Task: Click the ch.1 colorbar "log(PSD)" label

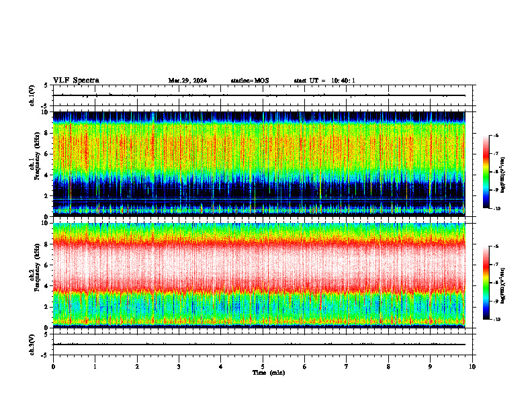Action: [x=502, y=175]
